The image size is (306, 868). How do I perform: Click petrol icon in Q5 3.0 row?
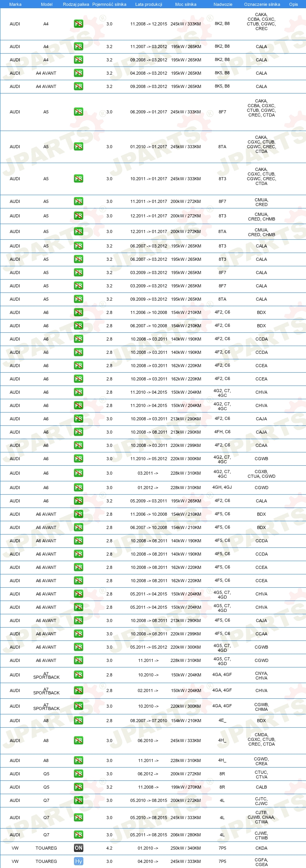pyautogui.click(x=79, y=774)
